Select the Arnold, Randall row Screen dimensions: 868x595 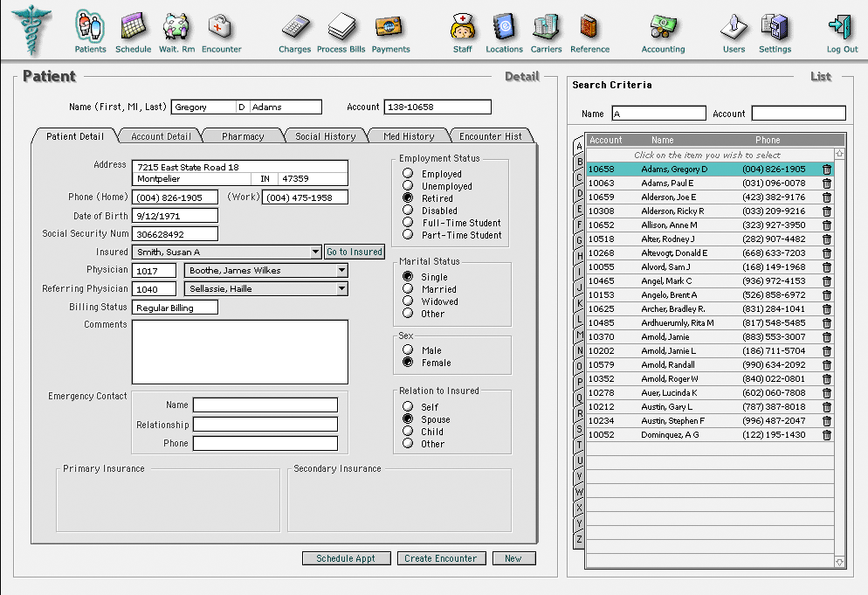710,365
